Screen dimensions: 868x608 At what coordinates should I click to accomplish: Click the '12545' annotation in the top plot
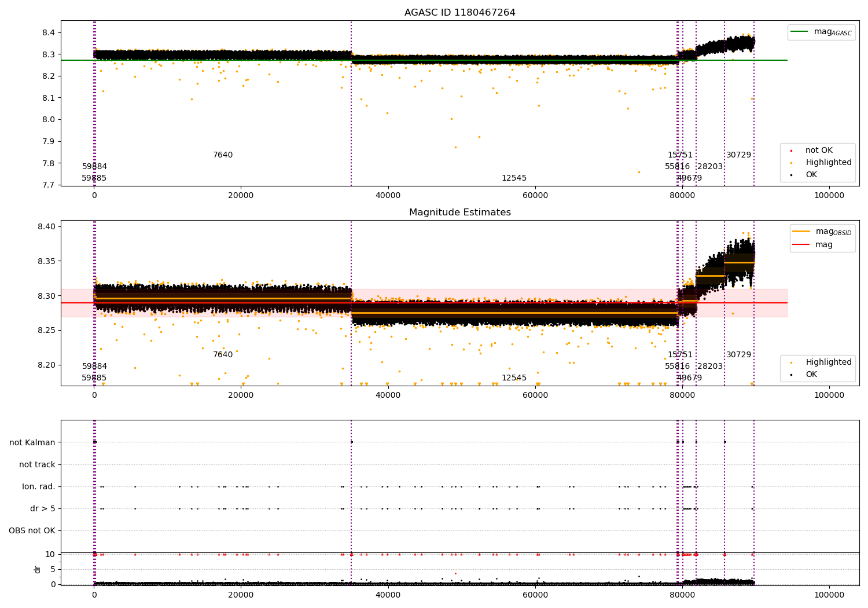coord(514,178)
